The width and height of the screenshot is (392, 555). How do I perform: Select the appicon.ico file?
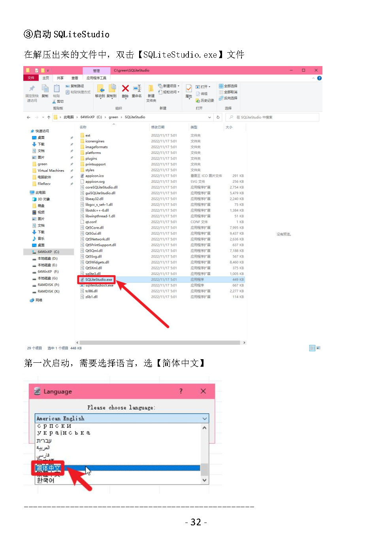click(94, 176)
